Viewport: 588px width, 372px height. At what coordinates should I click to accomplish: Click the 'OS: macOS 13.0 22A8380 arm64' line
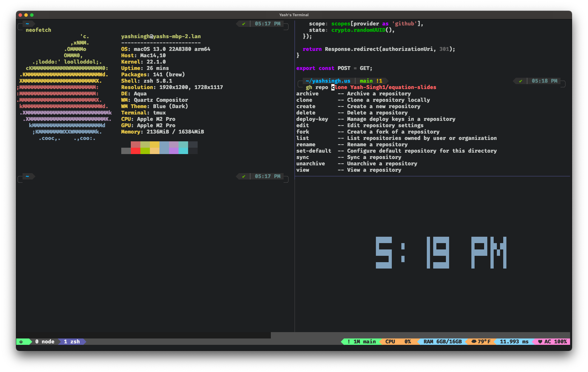(x=166, y=49)
